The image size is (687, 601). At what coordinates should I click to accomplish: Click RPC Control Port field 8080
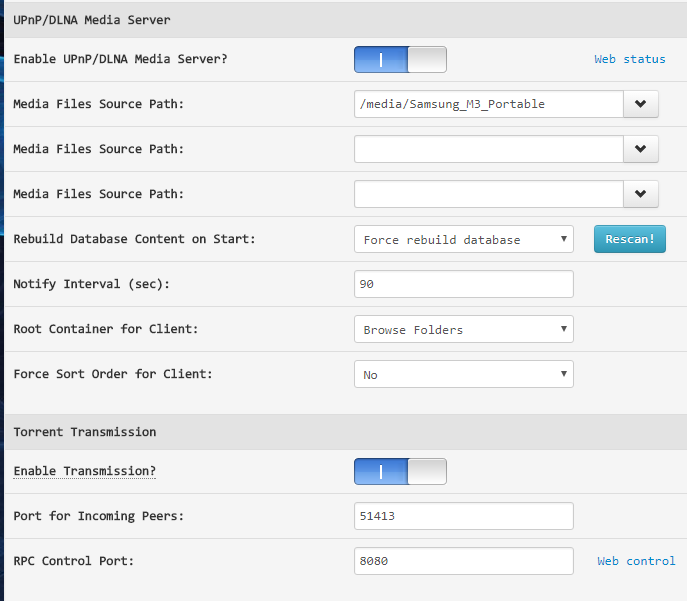tap(464, 561)
